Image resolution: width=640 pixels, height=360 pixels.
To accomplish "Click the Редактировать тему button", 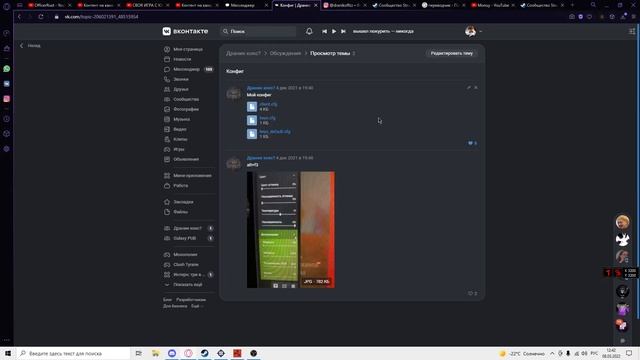I will coord(451,53).
